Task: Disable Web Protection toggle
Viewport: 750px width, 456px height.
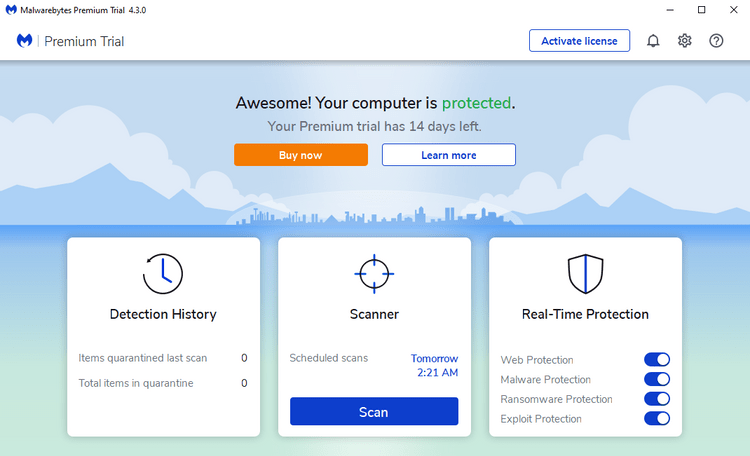Action: click(x=657, y=360)
